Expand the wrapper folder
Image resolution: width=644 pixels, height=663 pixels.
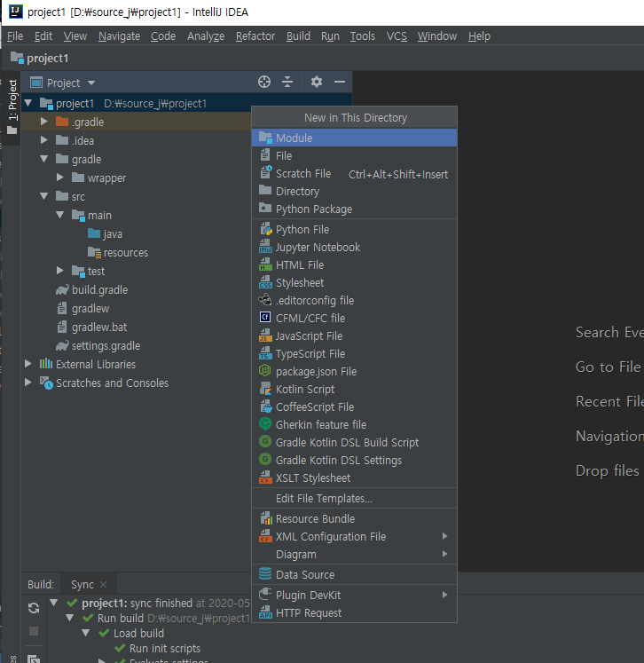click(60, 178)
